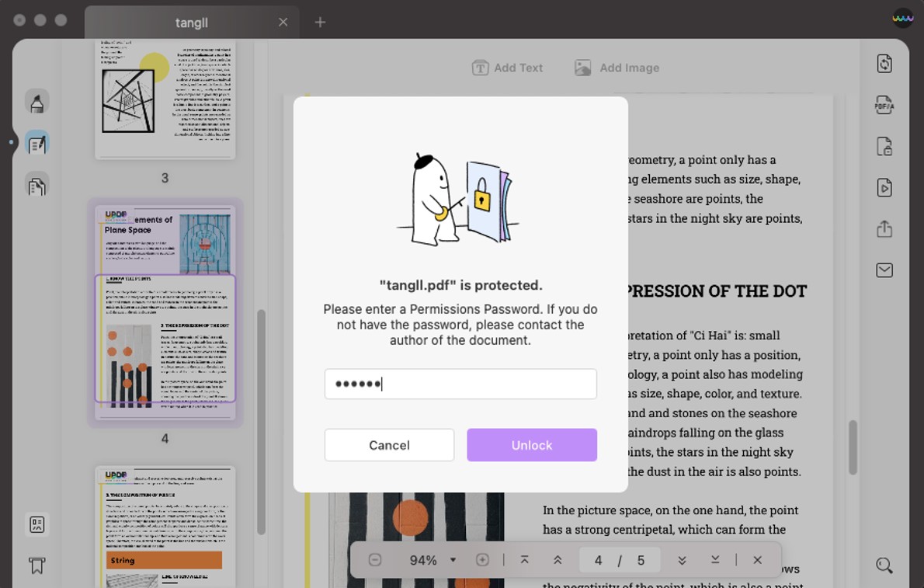
Task: Click the share/export icon in right sidebar
Action: [x=884, y=229]
